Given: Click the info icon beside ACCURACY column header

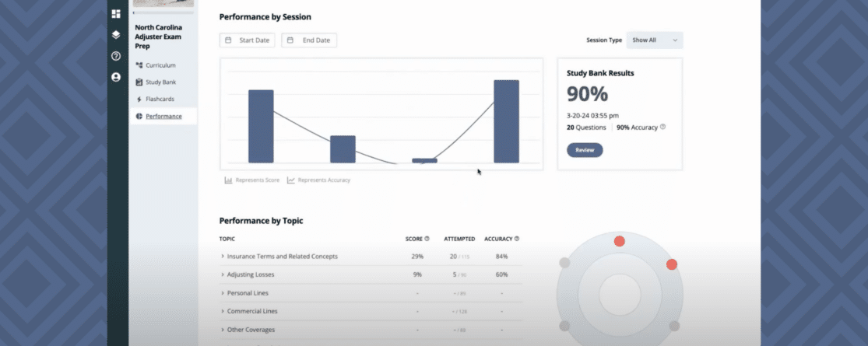Looking at the screenshot, I should click(517, 239).
